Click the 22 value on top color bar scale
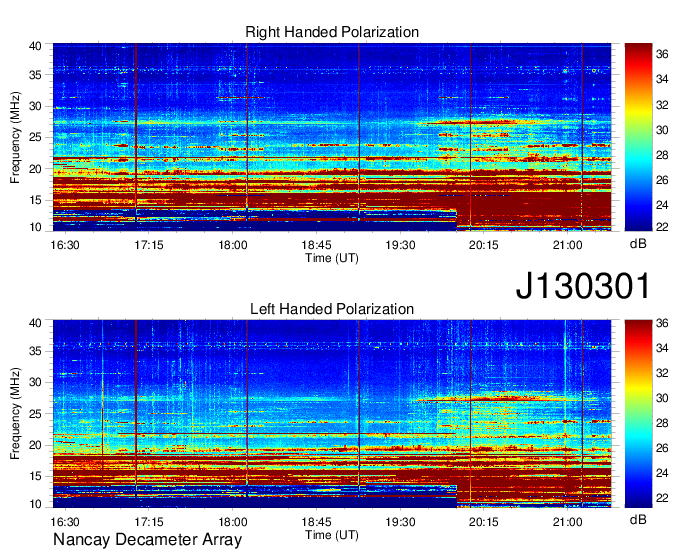Image resolution: width=680 pixels, height=552 pixels. point(662,226)
